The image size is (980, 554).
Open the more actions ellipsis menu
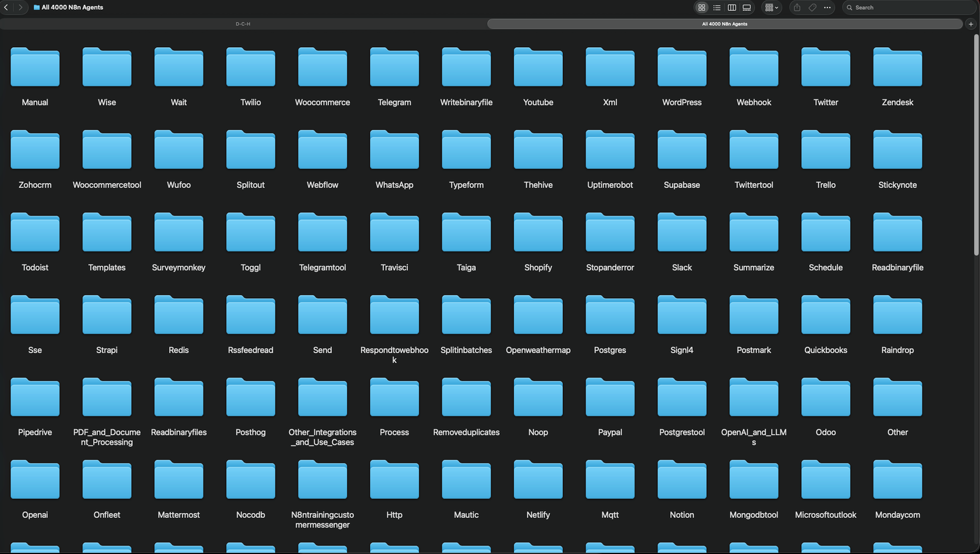pos(827,7)
